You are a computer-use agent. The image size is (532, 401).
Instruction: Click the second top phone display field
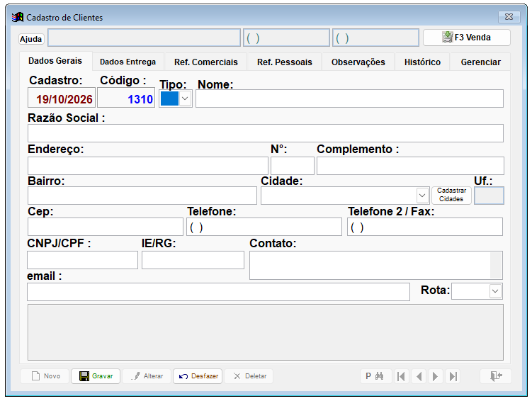click(375, 38)
